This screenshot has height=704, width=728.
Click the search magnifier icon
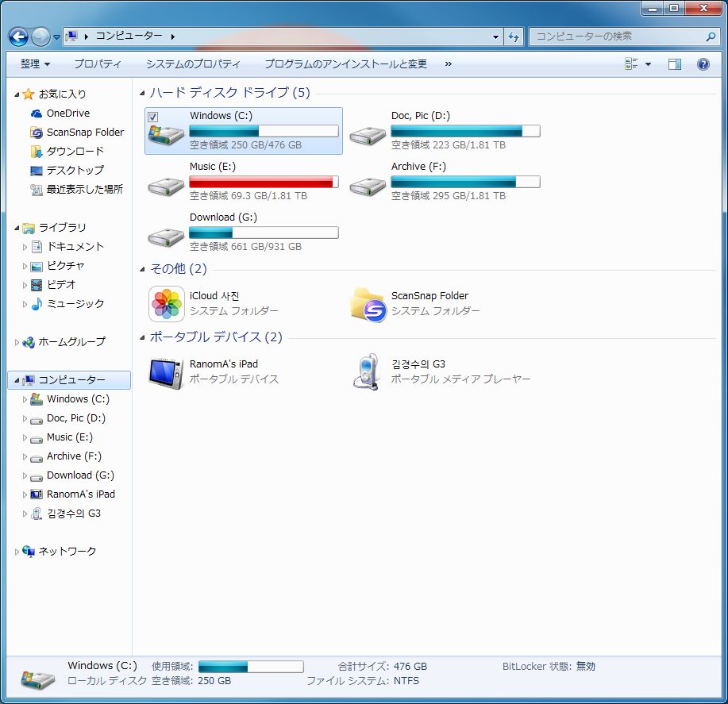(711, 37)
